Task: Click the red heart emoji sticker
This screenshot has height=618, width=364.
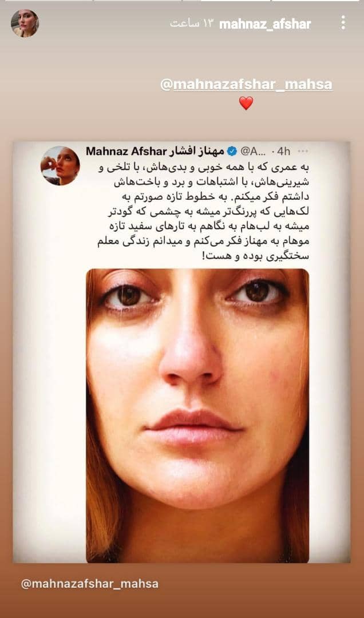Action: pos(246,103)
